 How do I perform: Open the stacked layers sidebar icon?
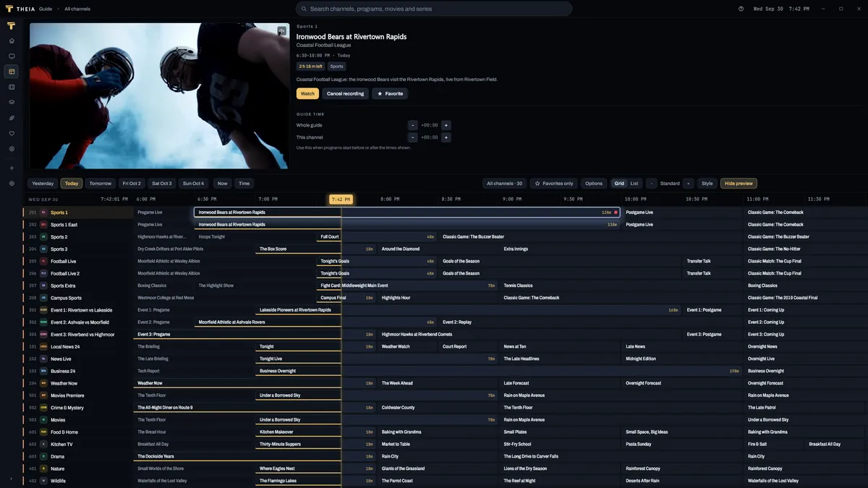12,102
